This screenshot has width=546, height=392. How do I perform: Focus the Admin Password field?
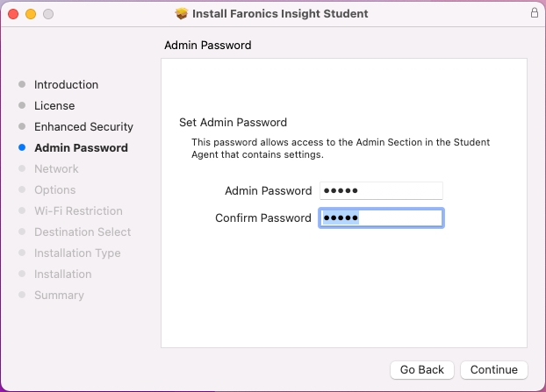click(381, 190)
